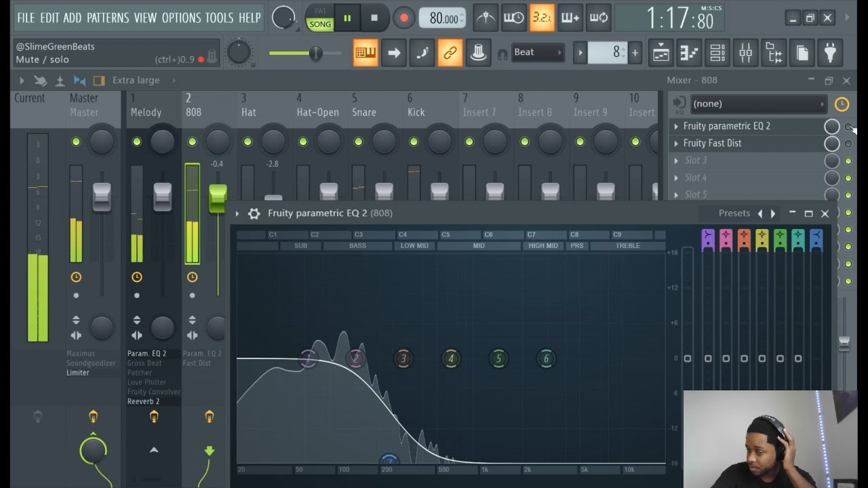Screen dimensions: 868x488
Task: Add a new pattern with plus button
Action: 635,53
